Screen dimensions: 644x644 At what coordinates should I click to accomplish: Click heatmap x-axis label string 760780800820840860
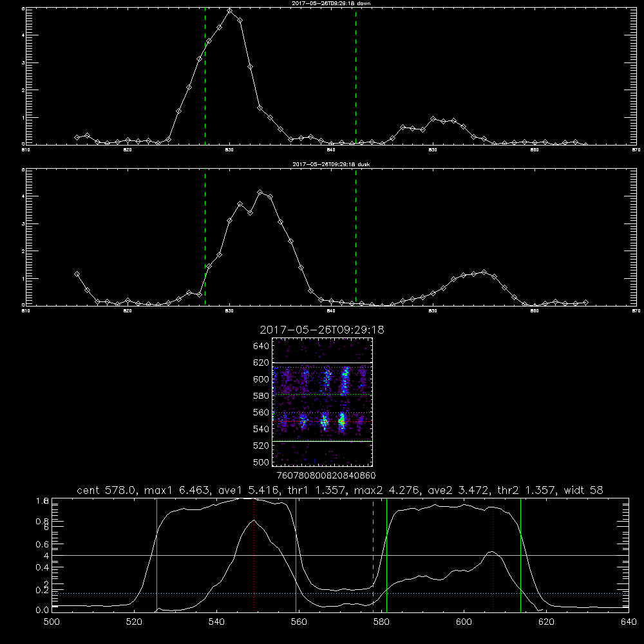point(327,476)
